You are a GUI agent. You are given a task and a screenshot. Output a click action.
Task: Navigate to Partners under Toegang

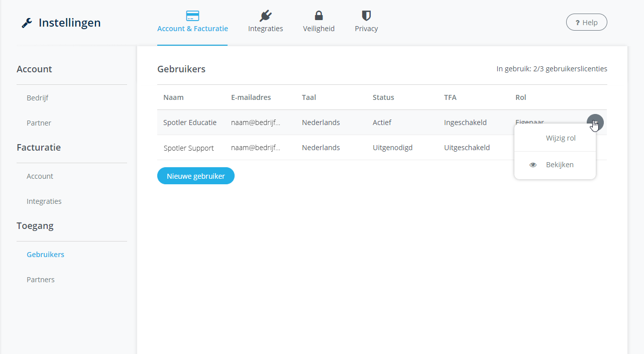[x=40, y=280]
